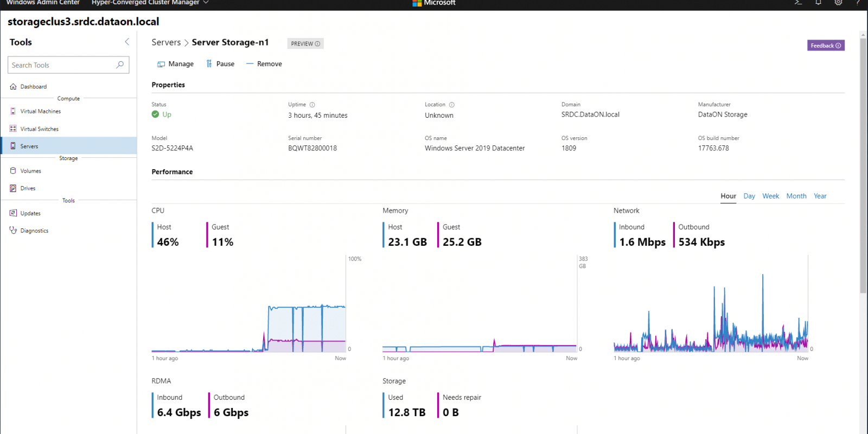Click the green Up status indicator
The image size is (868, 434).
coord(162,114)
